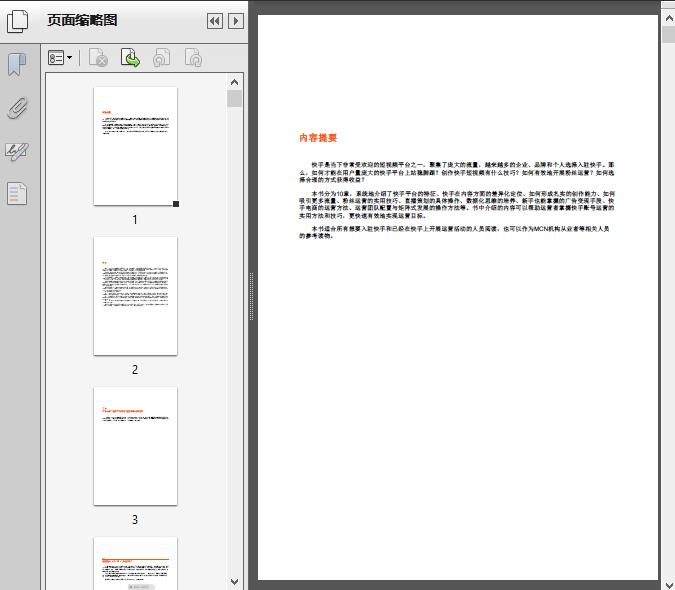This screenshot has width=675, height=590.
Task: Select page 1 thumbnail
Action: pos(135,146)
